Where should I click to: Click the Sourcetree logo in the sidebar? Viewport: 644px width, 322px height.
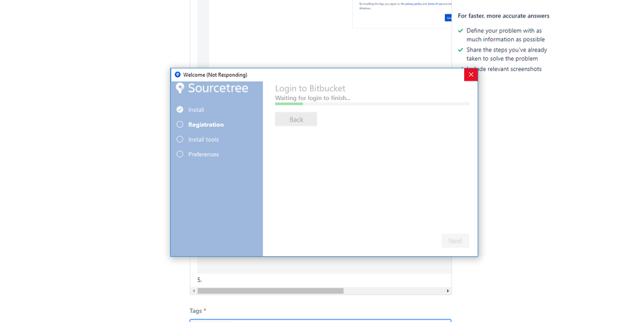212,88
